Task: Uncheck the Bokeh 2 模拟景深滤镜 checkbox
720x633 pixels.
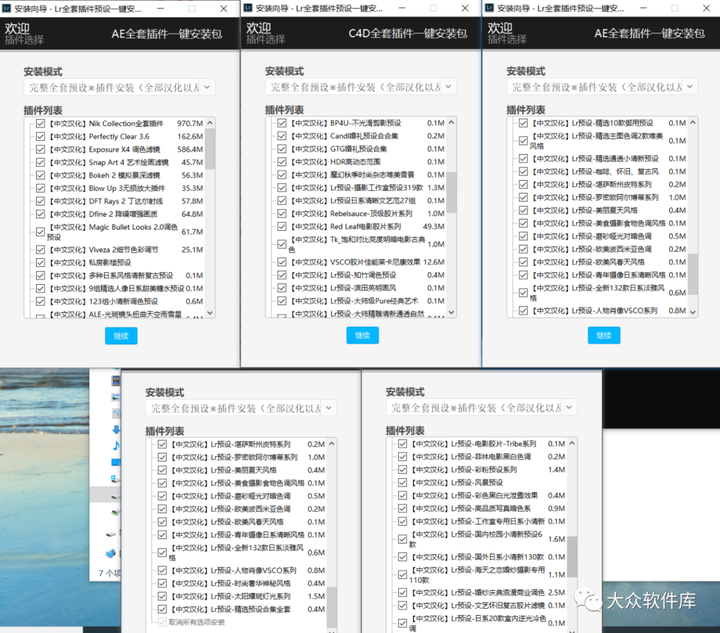Action: (x=40, y=175)
